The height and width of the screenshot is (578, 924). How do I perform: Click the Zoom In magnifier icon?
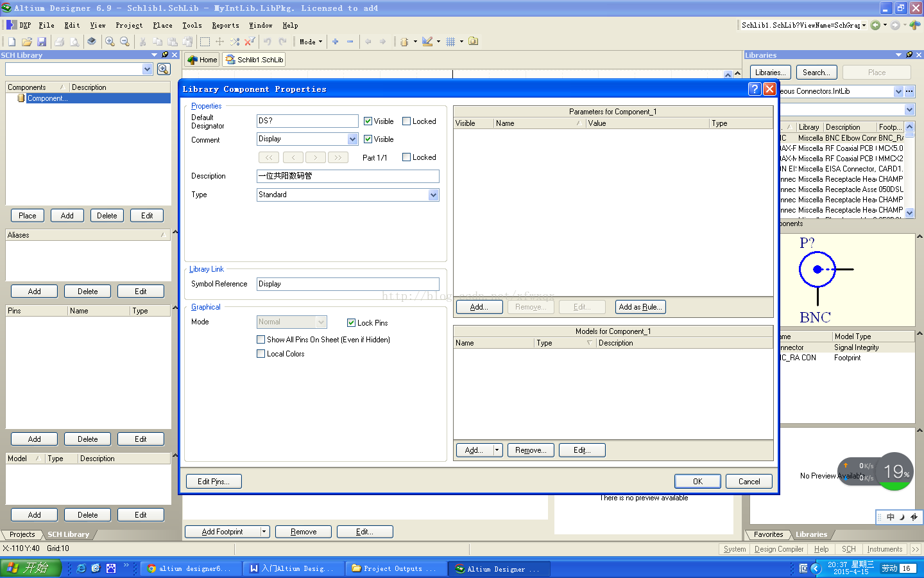(110, 42)
